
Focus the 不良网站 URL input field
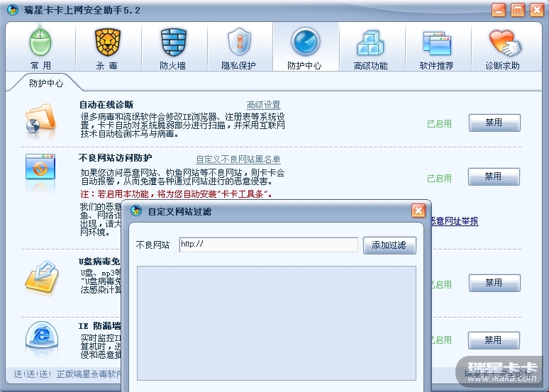pos(269,245)
